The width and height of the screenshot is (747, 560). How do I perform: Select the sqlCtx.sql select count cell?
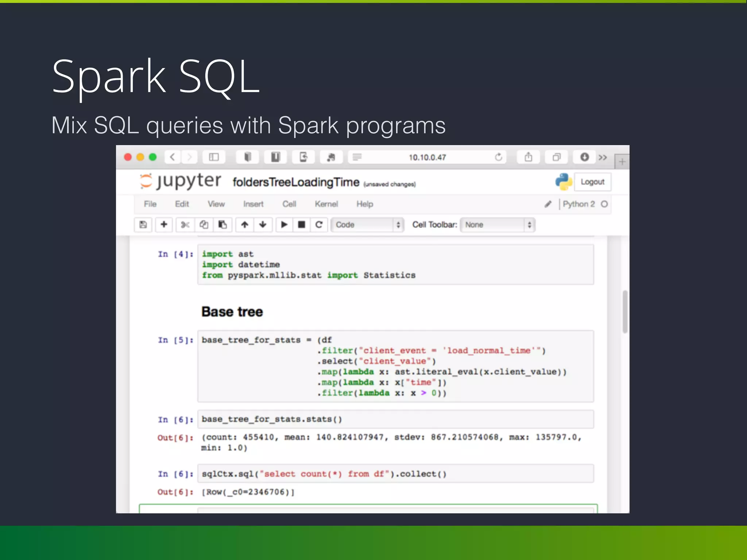(396, 474)
